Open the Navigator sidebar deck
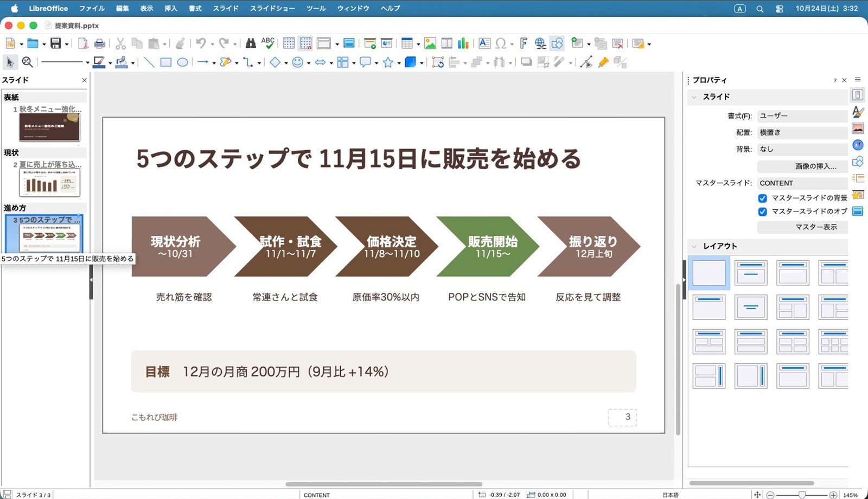 pyautogui.click(x=858, y=145)
